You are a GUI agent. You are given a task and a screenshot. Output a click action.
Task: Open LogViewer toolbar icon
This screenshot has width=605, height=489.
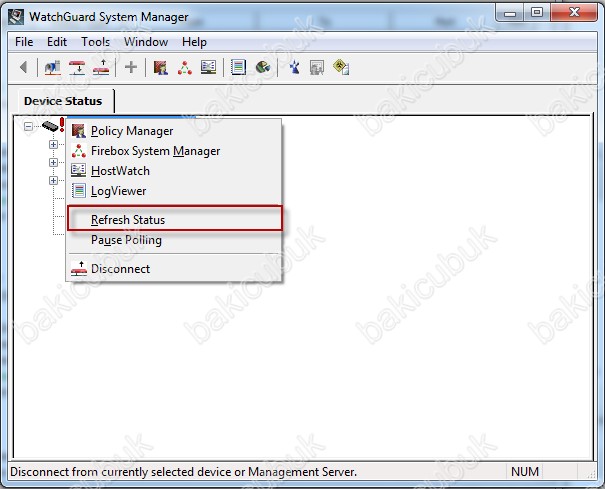238,68
